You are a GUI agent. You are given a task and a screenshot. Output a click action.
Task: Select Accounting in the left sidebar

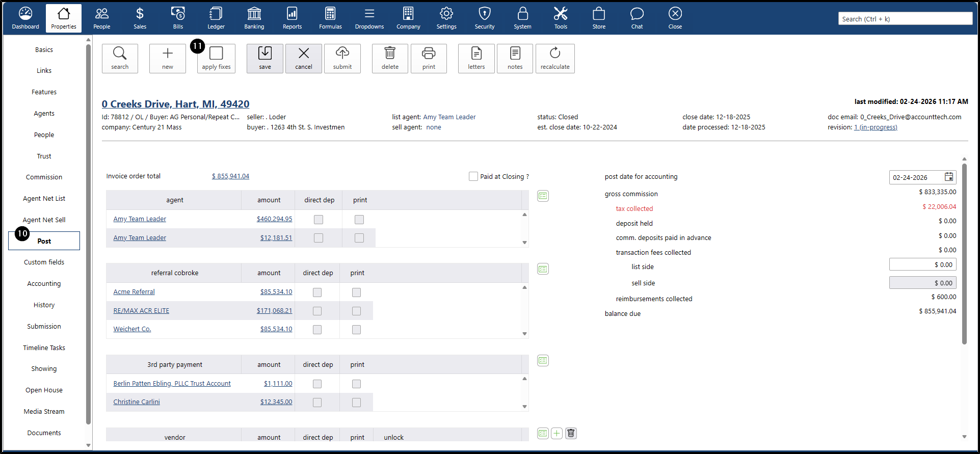(x=44, y=284)
